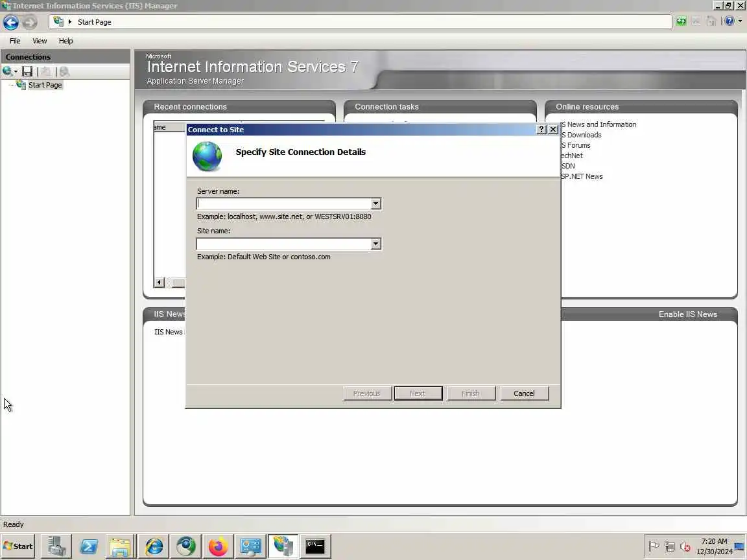Open the Create New Connection dropdown arrow

point(16,72)
